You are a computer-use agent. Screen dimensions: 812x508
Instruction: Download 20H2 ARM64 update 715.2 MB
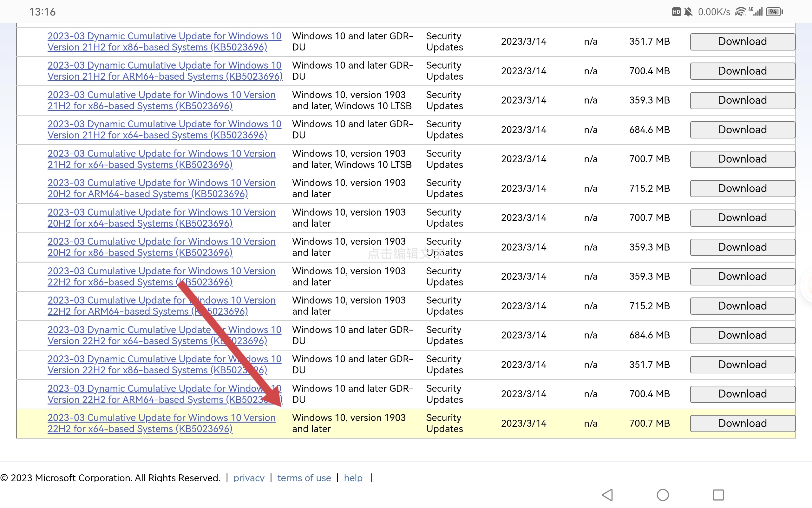click(743, 189)
